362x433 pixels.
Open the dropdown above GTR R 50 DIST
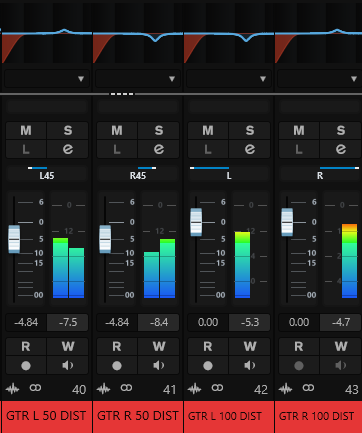click(138, 79)
